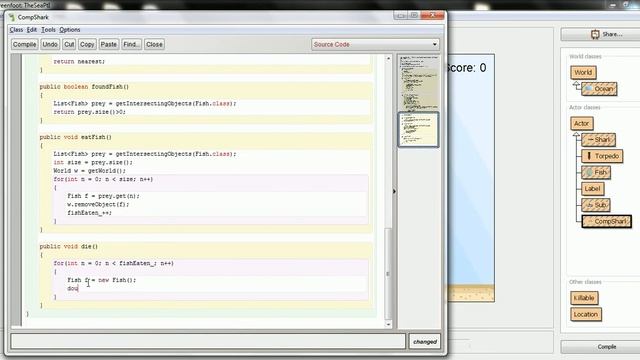Click the upper code minimap thumbnail

[418, 82]
